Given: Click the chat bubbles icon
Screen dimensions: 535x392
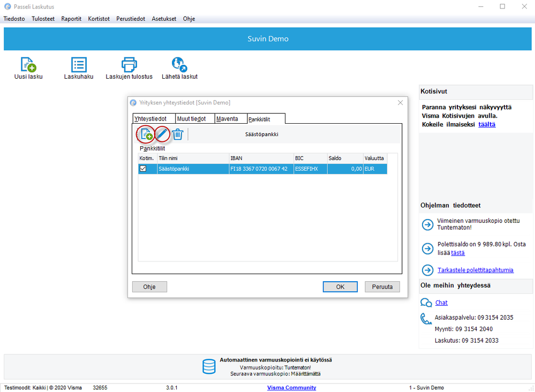Looking at the screenshot, I should point(426,303).
